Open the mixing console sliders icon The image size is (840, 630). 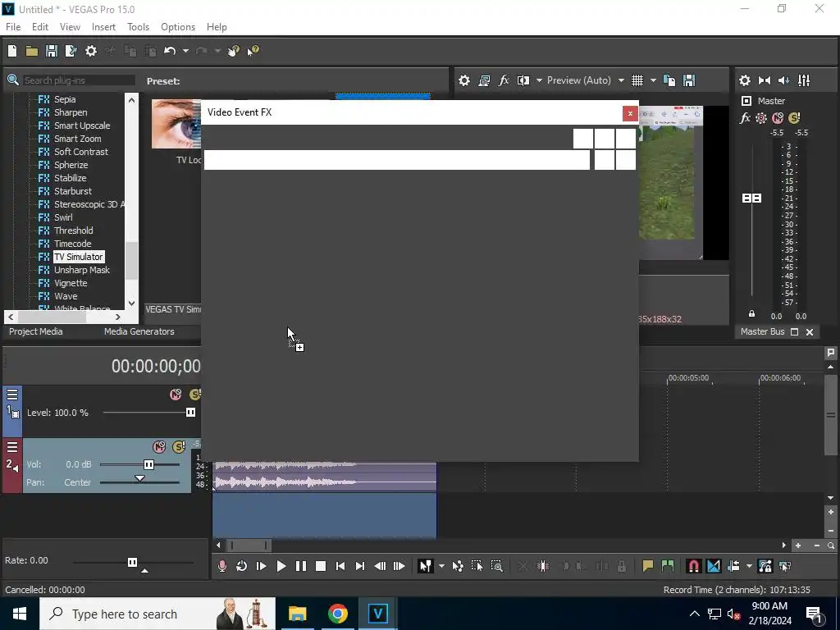tap(804, 80)
